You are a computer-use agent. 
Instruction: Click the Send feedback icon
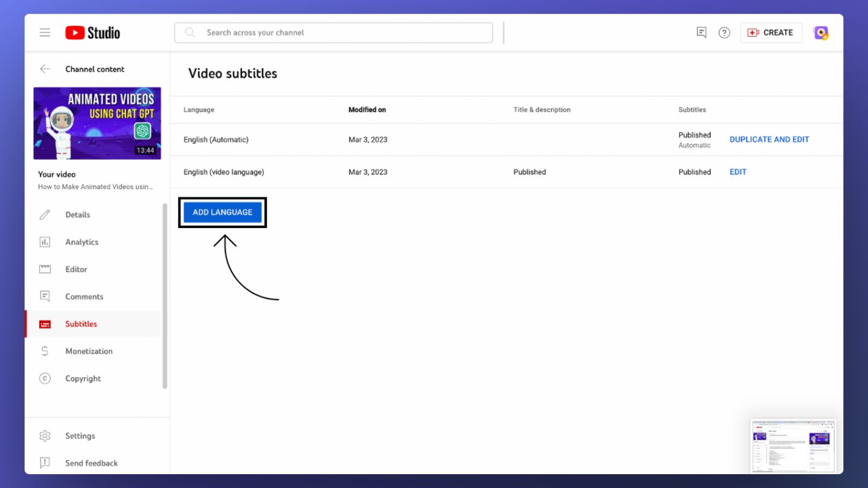45,463
